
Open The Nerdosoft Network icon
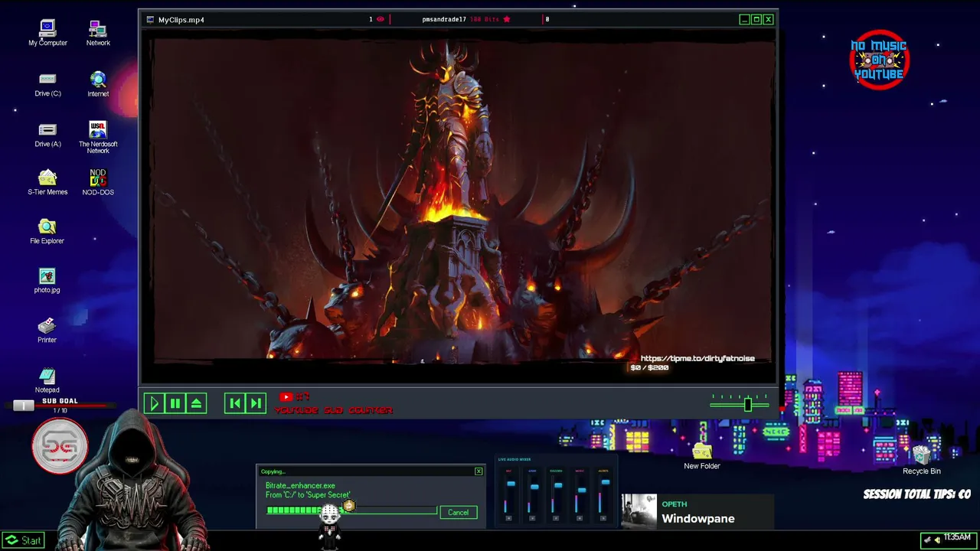(x=98, y=137)
